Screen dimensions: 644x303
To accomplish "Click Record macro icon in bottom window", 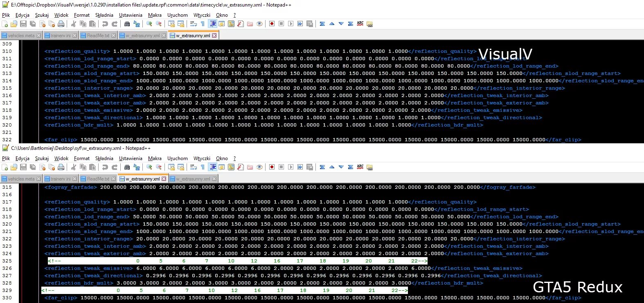I will (x=272, y=167).
